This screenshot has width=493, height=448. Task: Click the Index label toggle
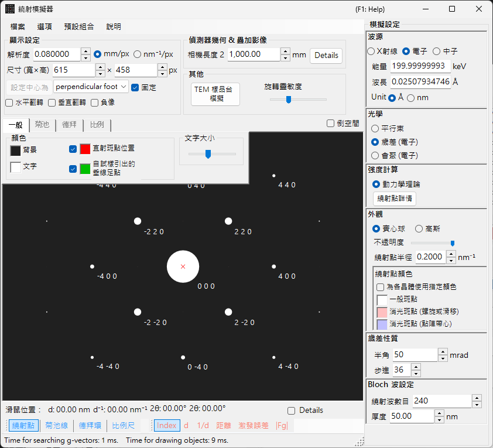coord(167,426)
